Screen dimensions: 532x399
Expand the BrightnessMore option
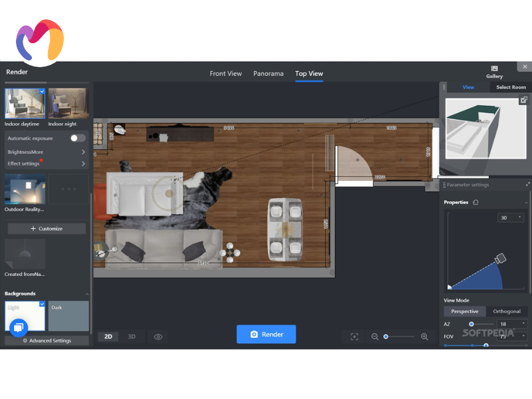[x=83, y=152]
